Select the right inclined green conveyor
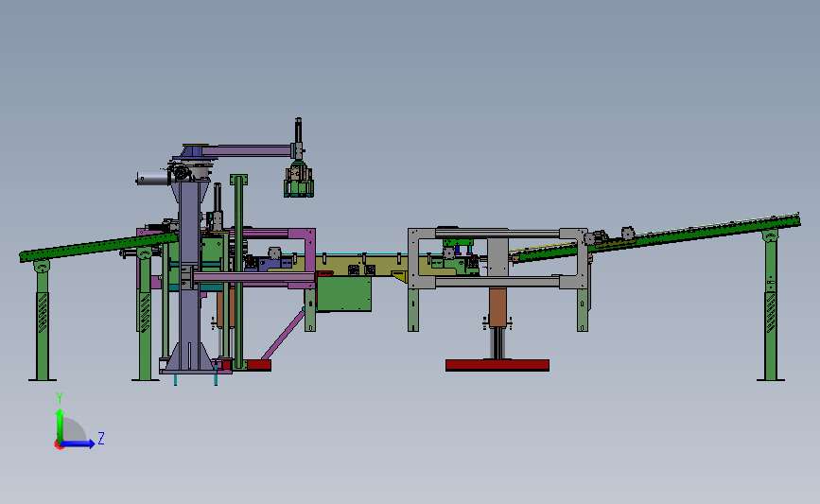The width and height of the screenshot is (820, 504). [656, 238]
